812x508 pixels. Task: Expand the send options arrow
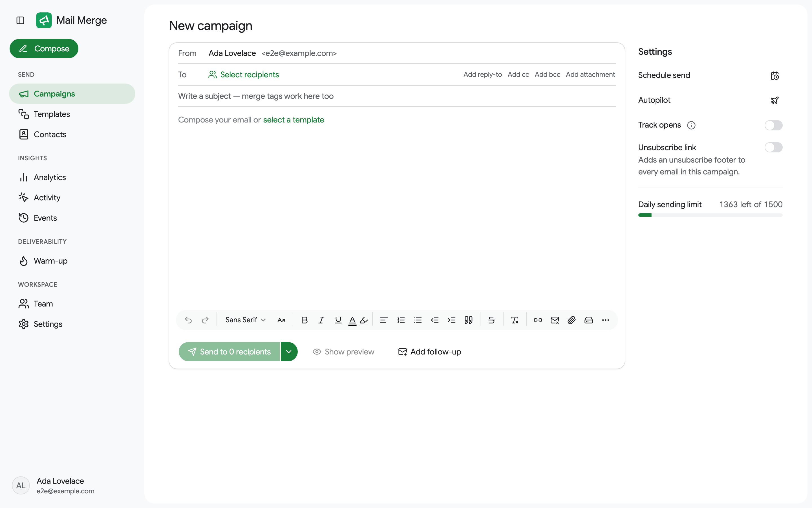pyautogui.click(x=289, y=352)
